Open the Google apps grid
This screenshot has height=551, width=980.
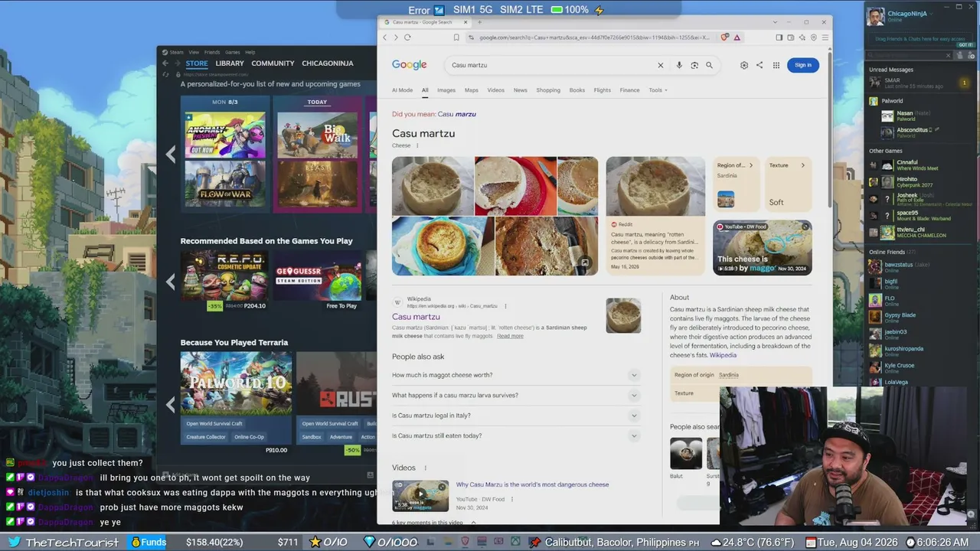[776, 65]
